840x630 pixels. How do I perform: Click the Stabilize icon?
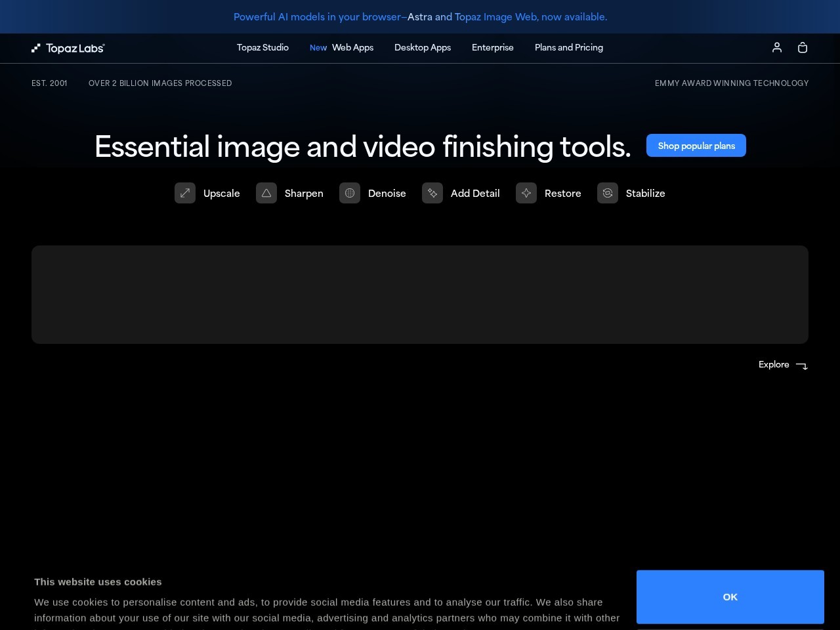click(608, 193)
